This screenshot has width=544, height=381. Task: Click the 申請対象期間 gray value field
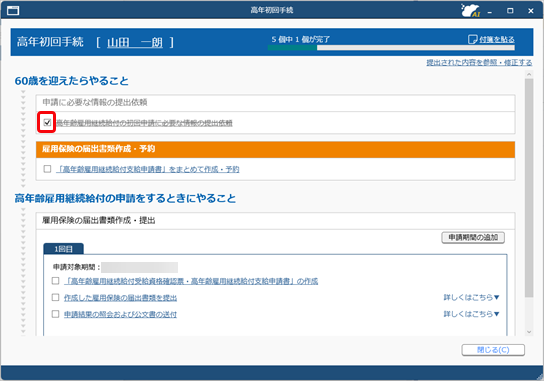point(139,267)
